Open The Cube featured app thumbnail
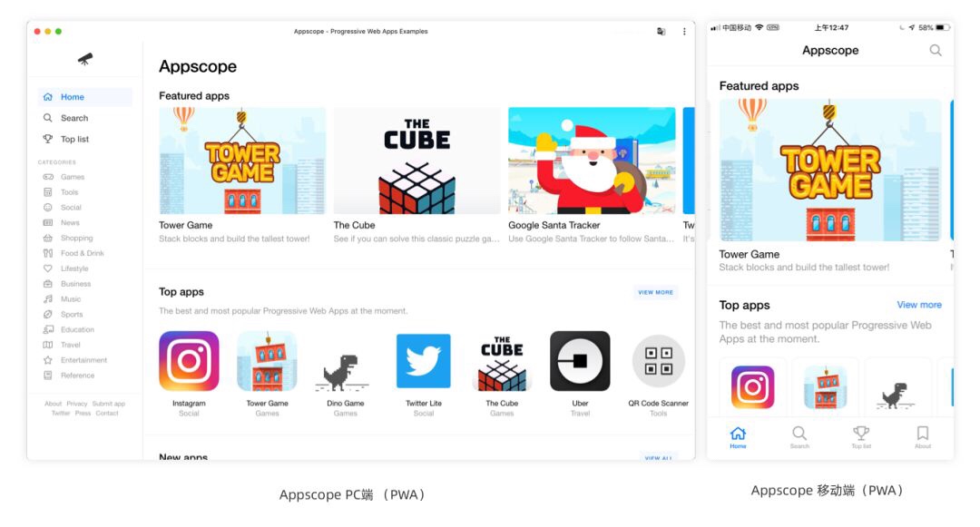This screenshot has width=980, height=527. click(x=416, y=161)
